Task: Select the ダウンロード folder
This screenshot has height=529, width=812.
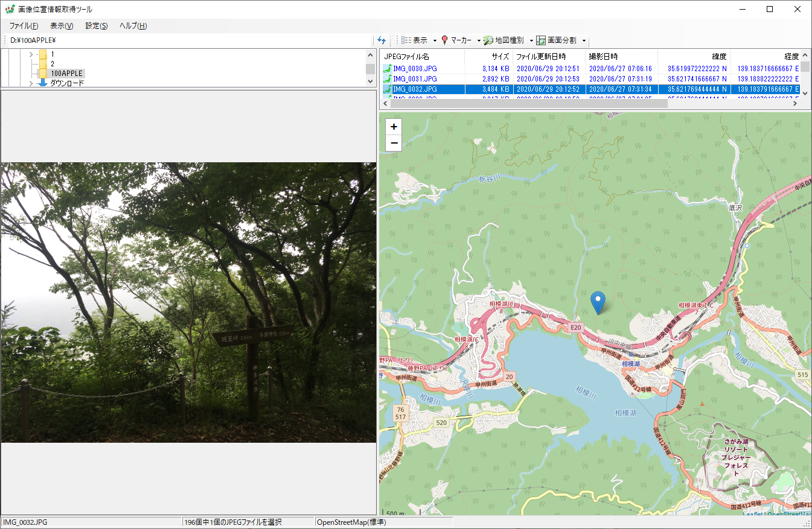Action: 67,83
